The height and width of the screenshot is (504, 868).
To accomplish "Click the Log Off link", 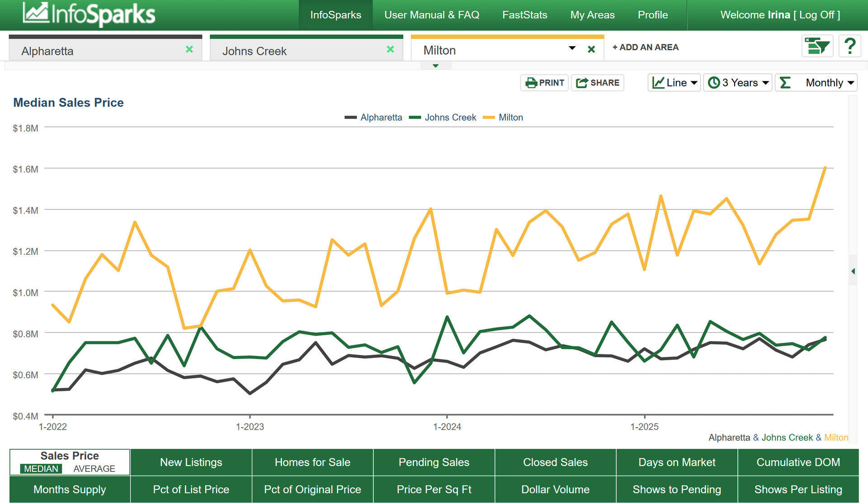I will coord(816,15).
